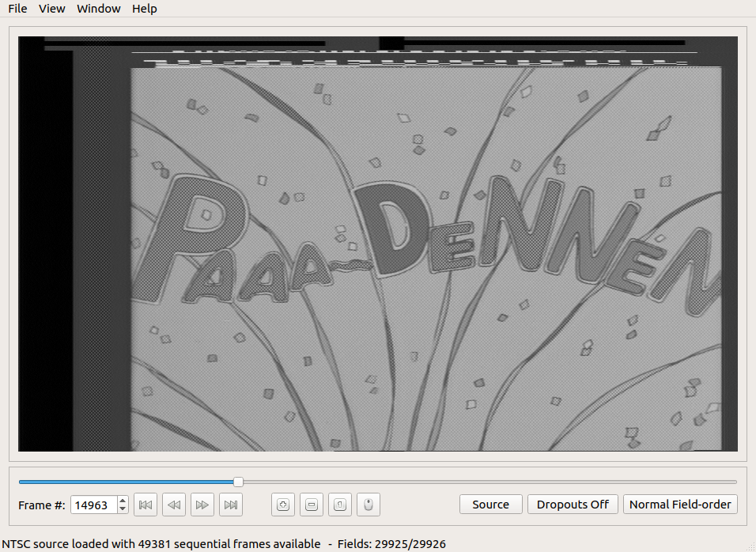This screenshot has width=756, height=552.
Task: Click the Frame # input field
Action: coord(93,505)
